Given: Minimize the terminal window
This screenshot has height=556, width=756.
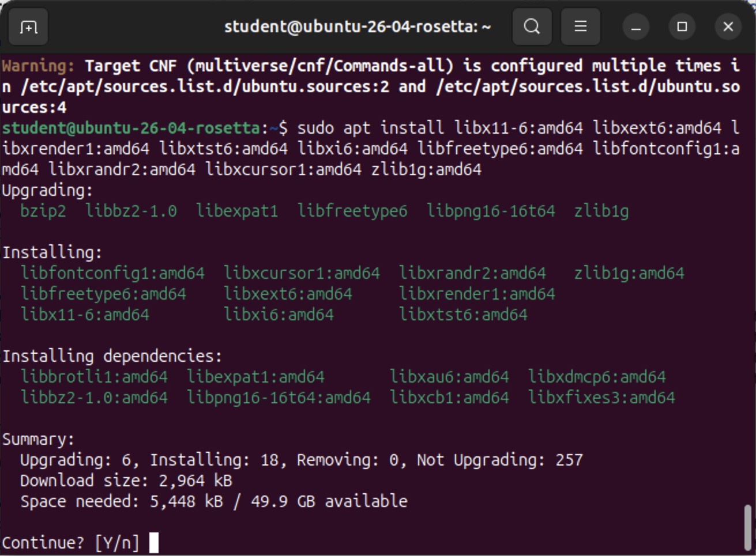Looking at the screenshot, I should pyautogui.click(x=636, y=27).
